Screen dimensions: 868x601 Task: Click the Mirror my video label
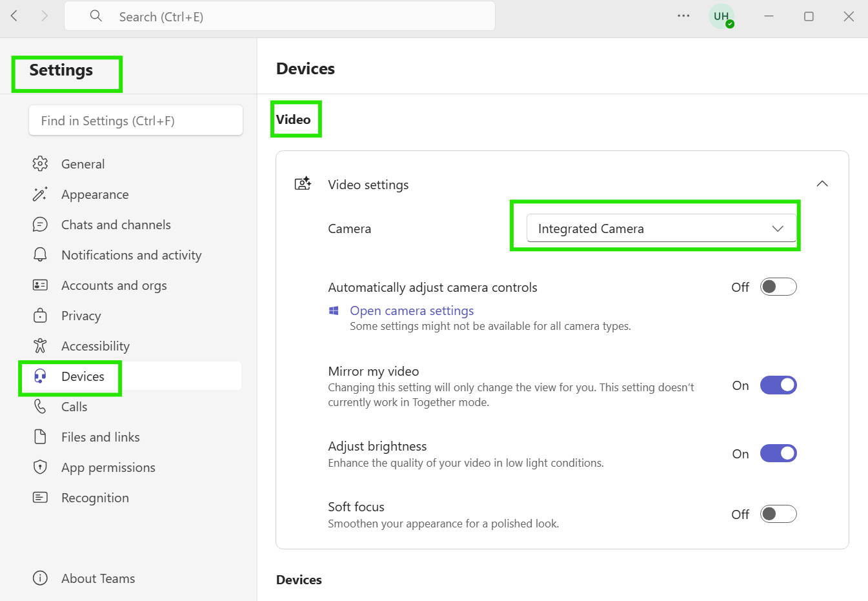click(374, 371)
